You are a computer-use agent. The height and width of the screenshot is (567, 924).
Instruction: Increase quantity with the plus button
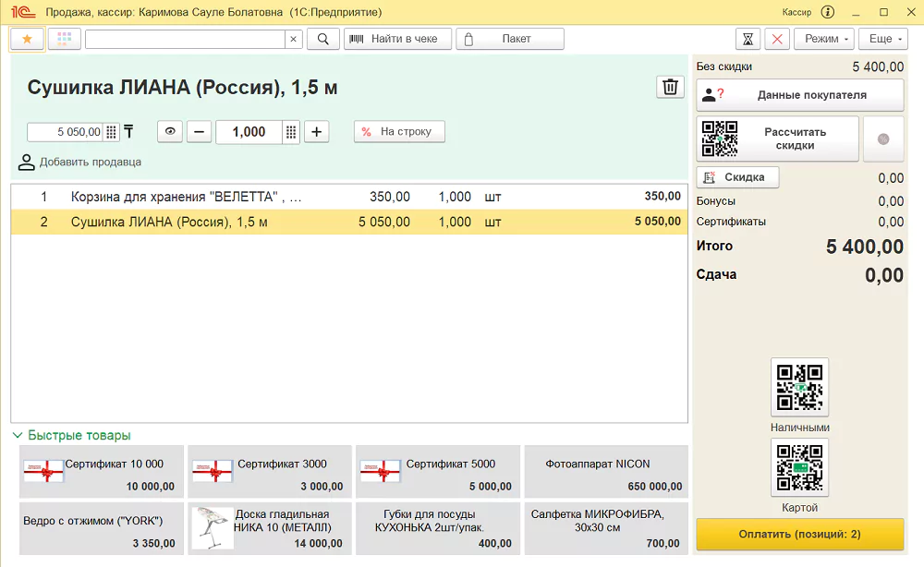316,132
